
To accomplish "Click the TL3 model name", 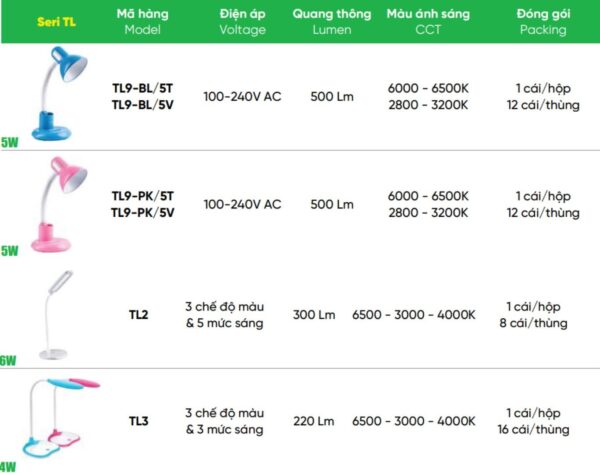I will pyautogui.click(x=139, y=421).
